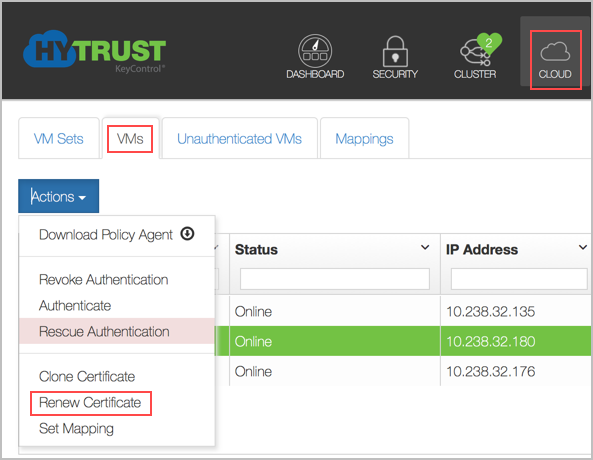Open the Cloud icon in header
593x460 pixels.
click(555, 52)
